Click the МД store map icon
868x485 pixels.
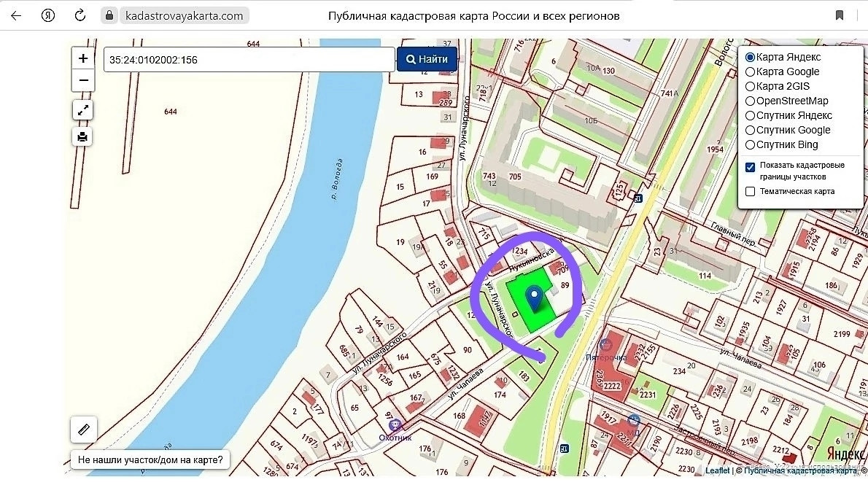pos(634,420)
